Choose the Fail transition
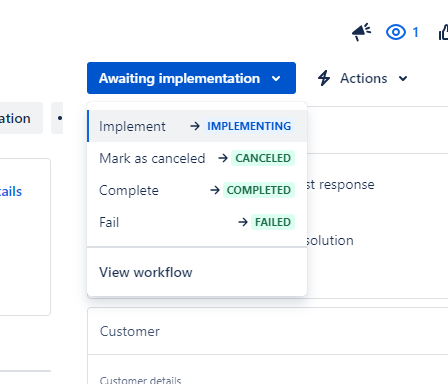This screenshot has width=448, height=384. (x=197, y=222)
